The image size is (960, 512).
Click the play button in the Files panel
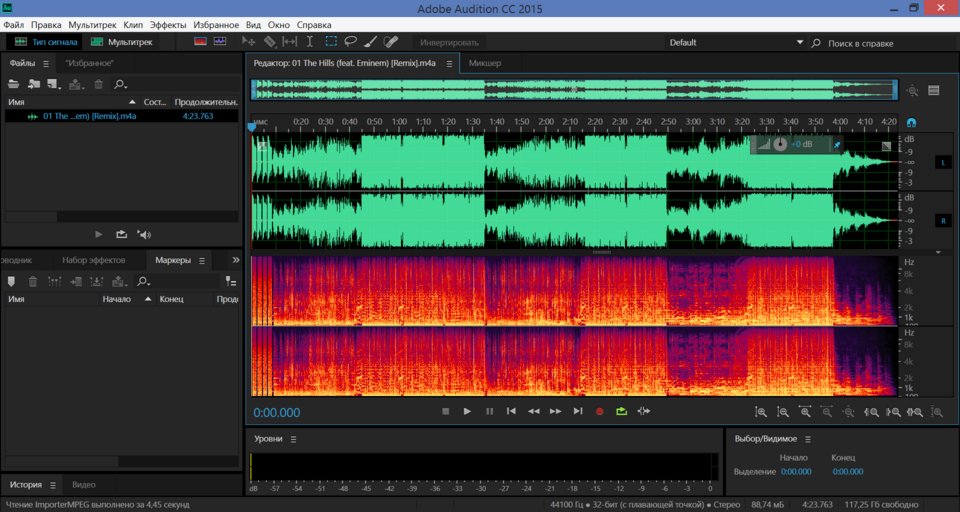pos(99,235)
